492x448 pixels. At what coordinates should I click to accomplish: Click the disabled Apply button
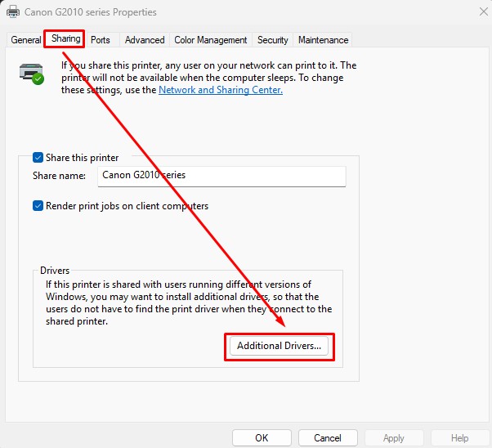(394, 438)
